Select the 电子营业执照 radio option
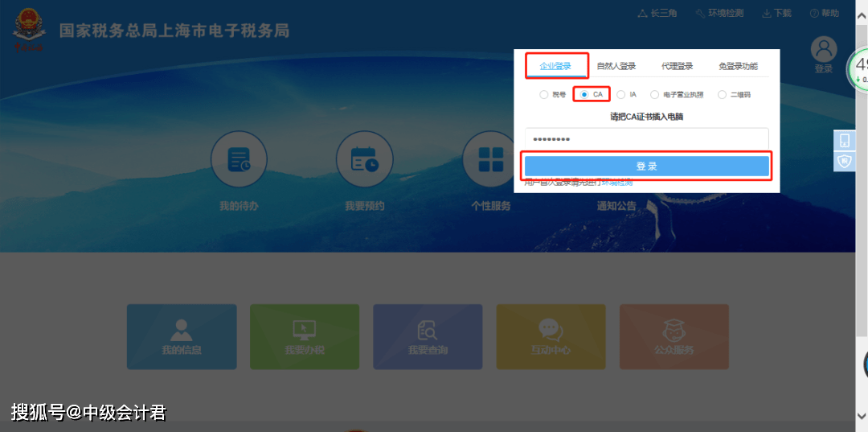 pos(655,95)
